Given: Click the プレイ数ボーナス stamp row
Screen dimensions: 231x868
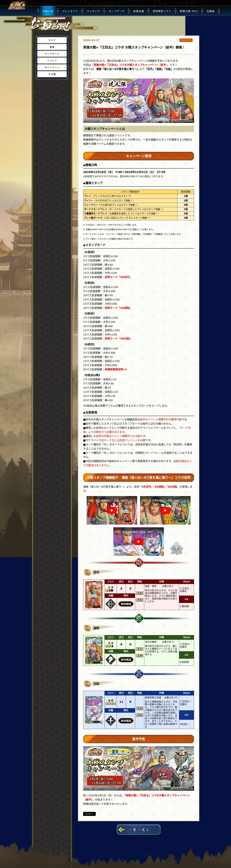Looking at the screenshot, I should [x=139, y=218].
